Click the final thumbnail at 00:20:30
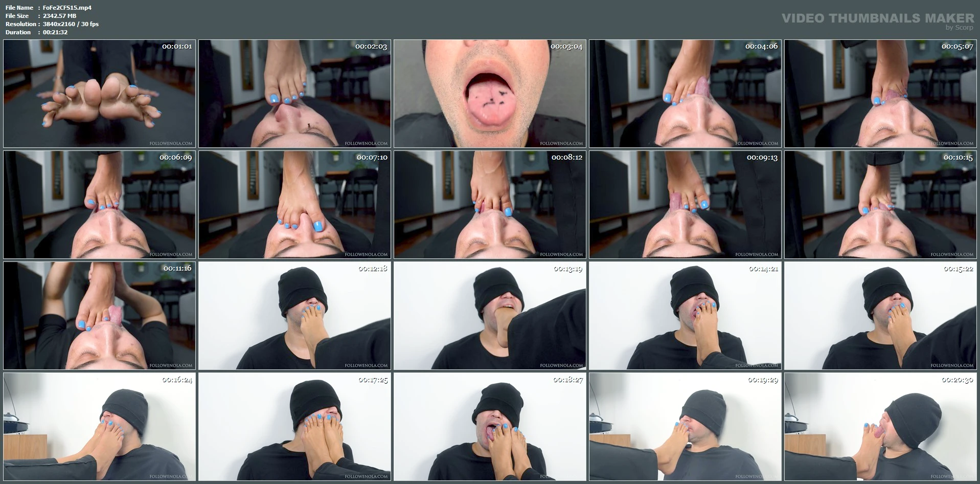 click(880, 427)
